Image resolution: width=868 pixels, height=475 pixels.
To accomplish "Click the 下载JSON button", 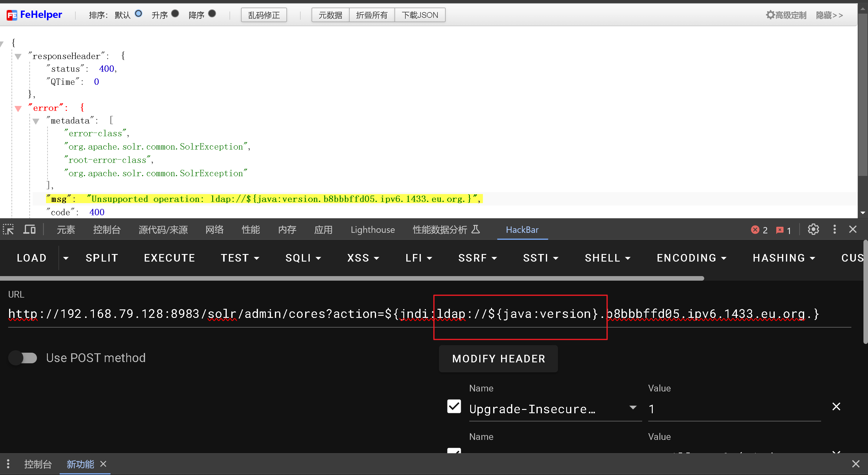I will (420, 15).
